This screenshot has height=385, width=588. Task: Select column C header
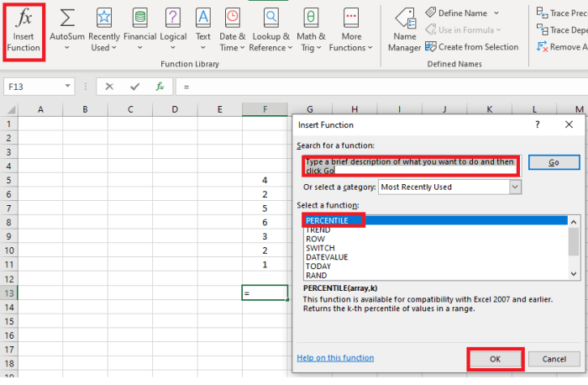130,109
